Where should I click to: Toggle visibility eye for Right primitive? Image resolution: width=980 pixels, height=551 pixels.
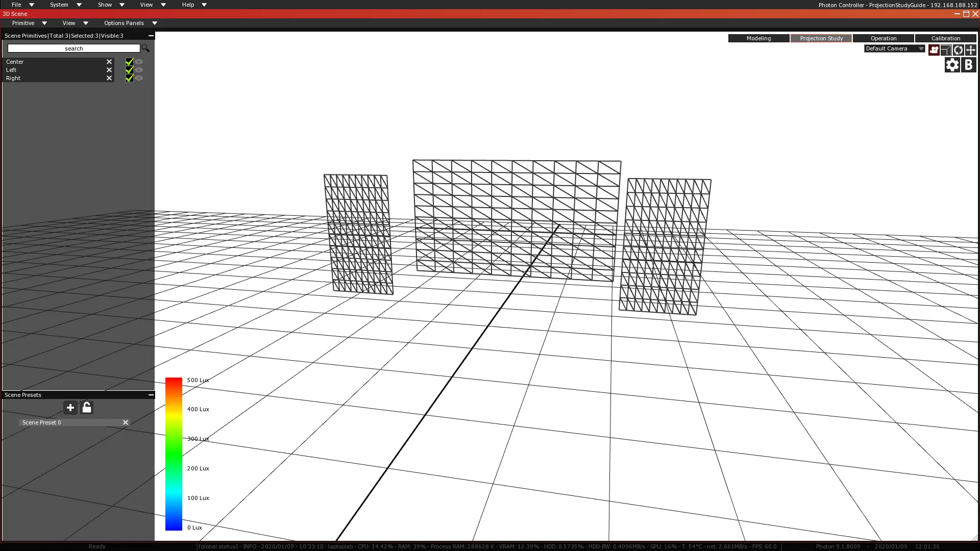139,78
